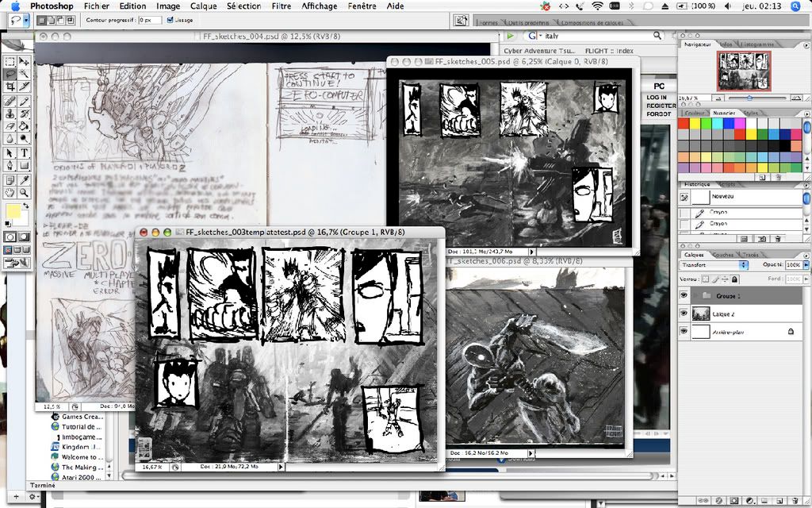This screenshot has height=508, width=812.
Task: Open the Spotlight search icon
Action: [x=795, y=6]
